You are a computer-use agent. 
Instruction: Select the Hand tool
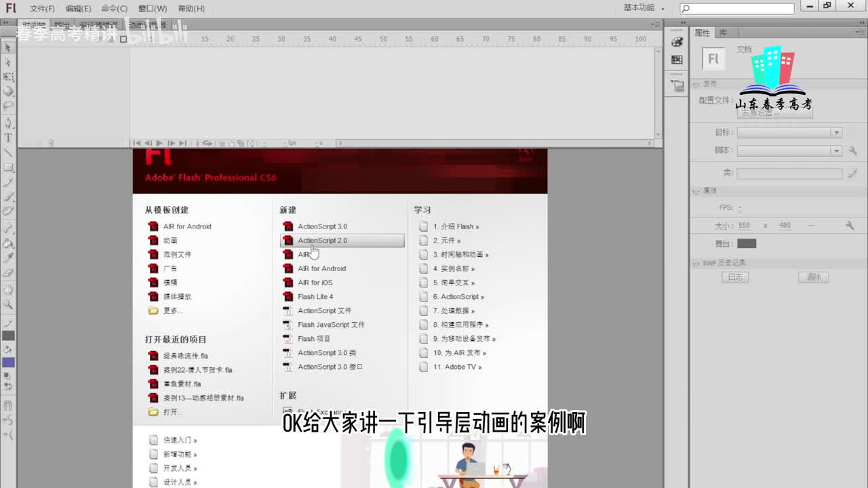[x=8, y=290]
